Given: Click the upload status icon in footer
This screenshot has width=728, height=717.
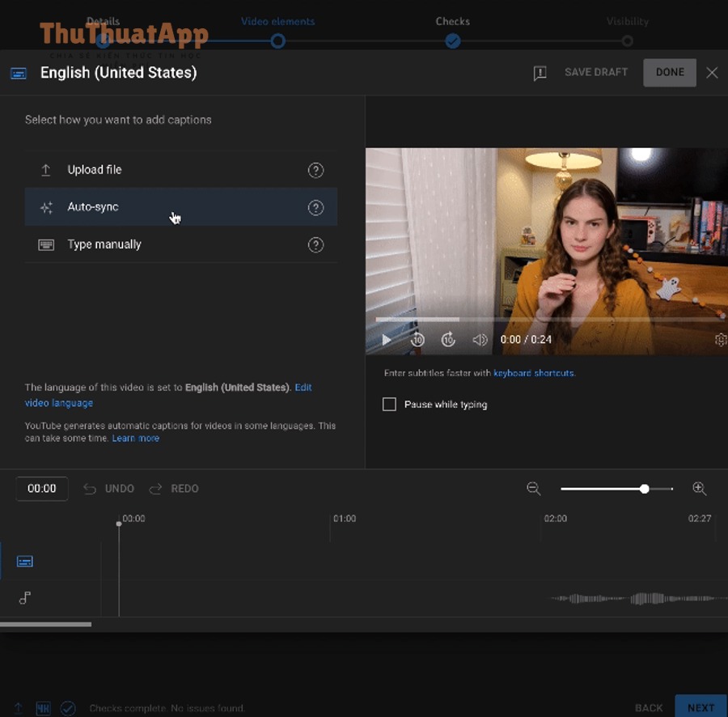Looking at the screenshot, I should pos(18,708).
